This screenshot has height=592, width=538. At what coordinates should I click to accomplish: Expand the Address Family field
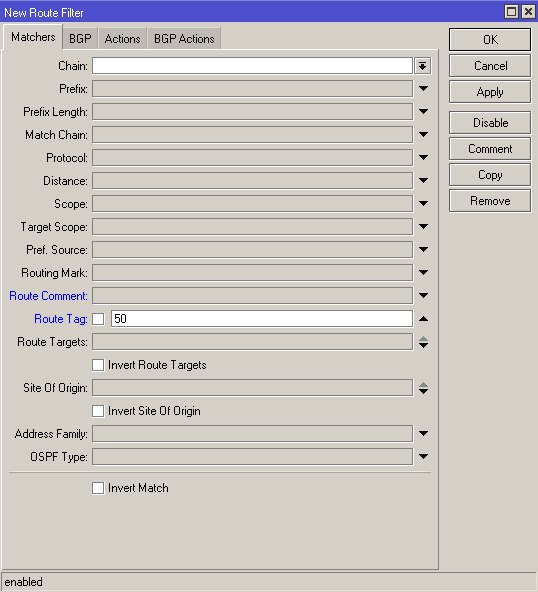point(423,434)
